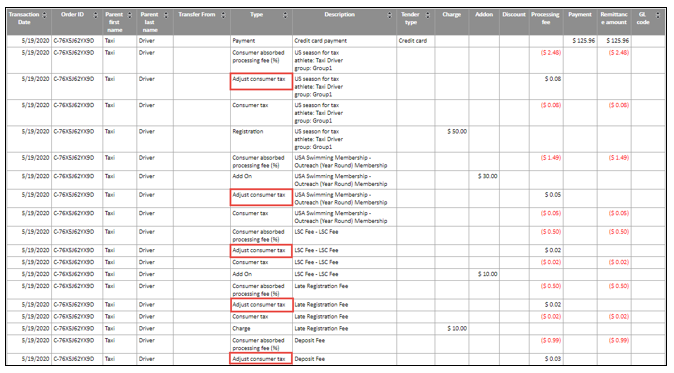The height and width of the screenshot is (373, 674).
Task: Click sort arrows on Order ID column
Action: pyautogui.click(x=96, y=15)
